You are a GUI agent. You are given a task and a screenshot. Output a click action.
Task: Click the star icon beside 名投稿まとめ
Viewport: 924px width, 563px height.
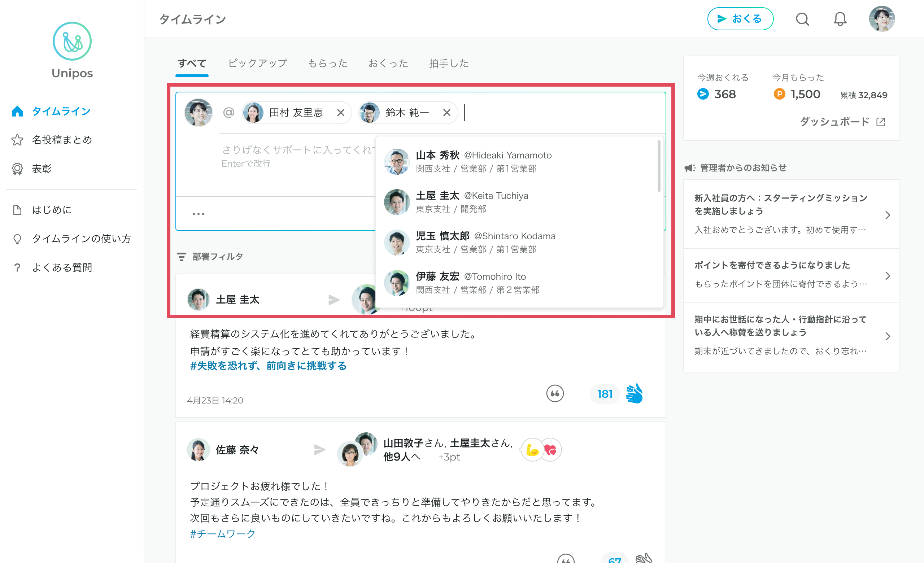[17, 139]
